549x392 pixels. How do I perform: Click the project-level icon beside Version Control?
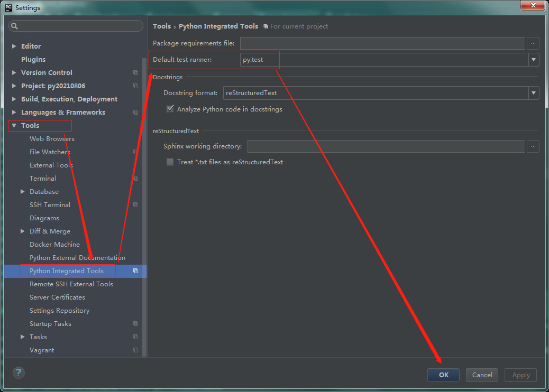pos(135,72)
